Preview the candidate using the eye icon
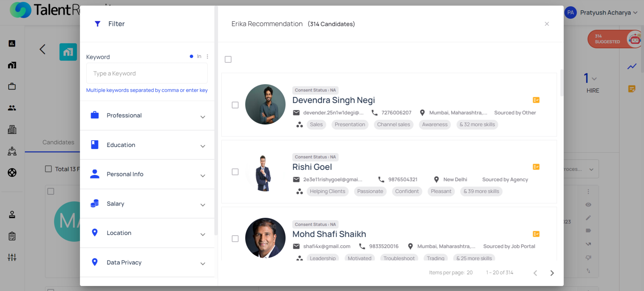The width and height of the screenshot is (644, 291). point(589,204)
